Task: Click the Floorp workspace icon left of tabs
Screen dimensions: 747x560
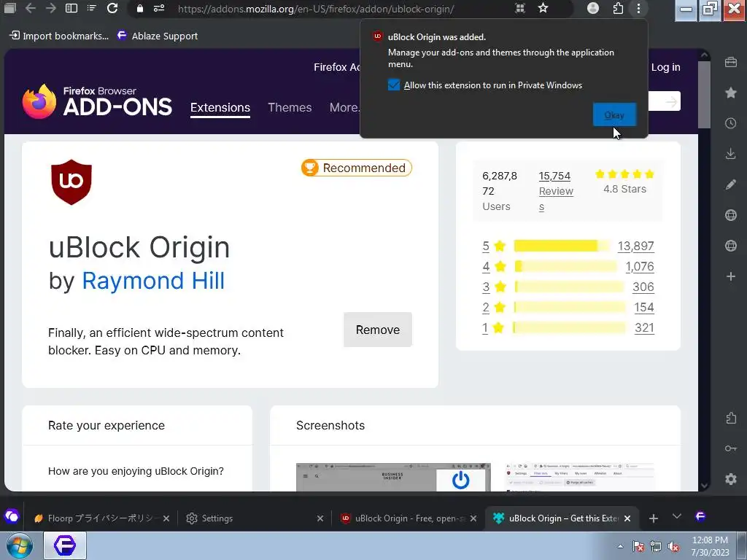Action: click(x=12, y=516)
